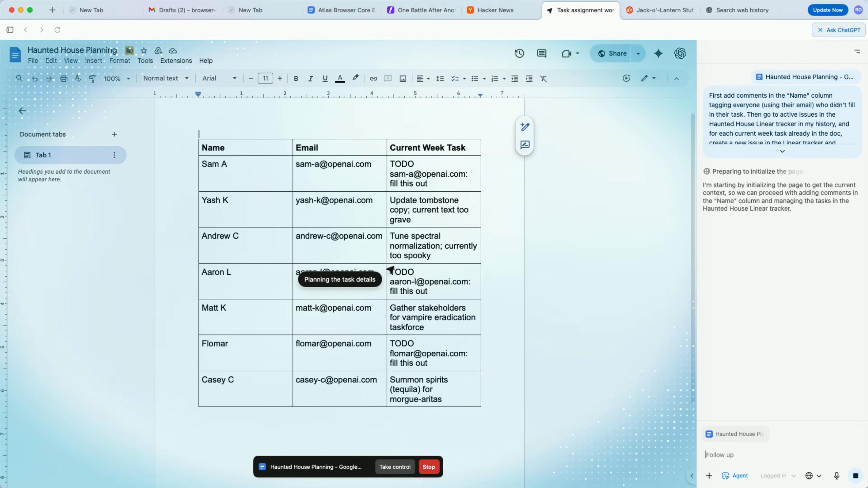Viewport: 868px width, 488px height.
Task: Toggle bold formatting
Action: coord(296,78)
